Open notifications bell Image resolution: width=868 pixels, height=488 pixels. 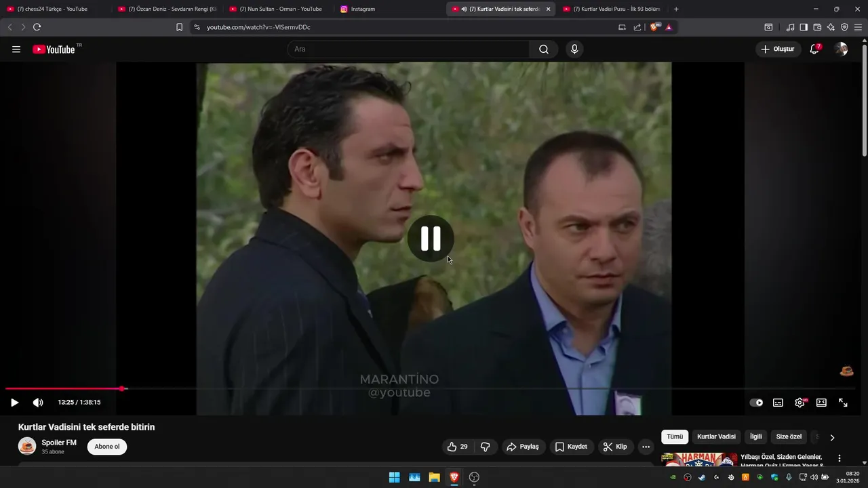pyautogui.click(x=814, y=49)
